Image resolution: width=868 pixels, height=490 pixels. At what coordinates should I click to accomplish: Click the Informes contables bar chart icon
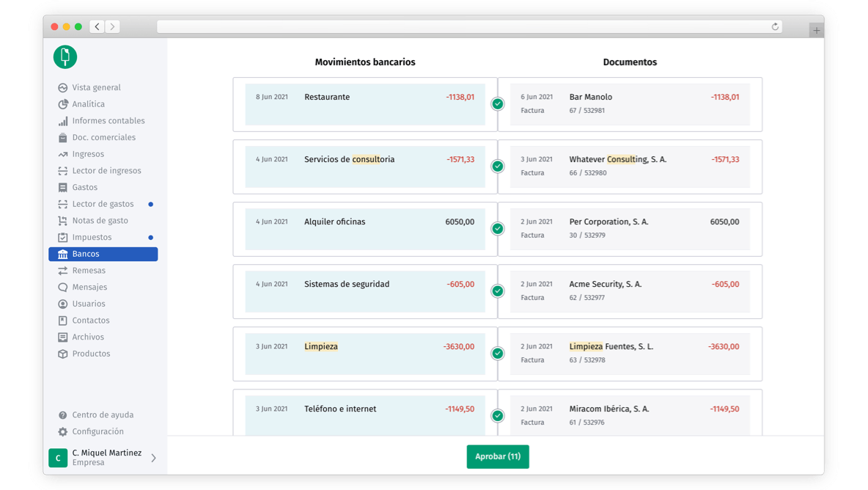point(63,121)
